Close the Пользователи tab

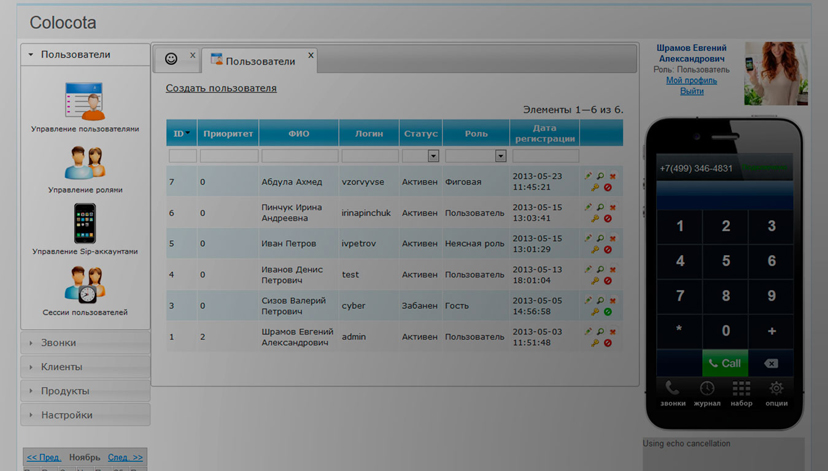(311, 55)
